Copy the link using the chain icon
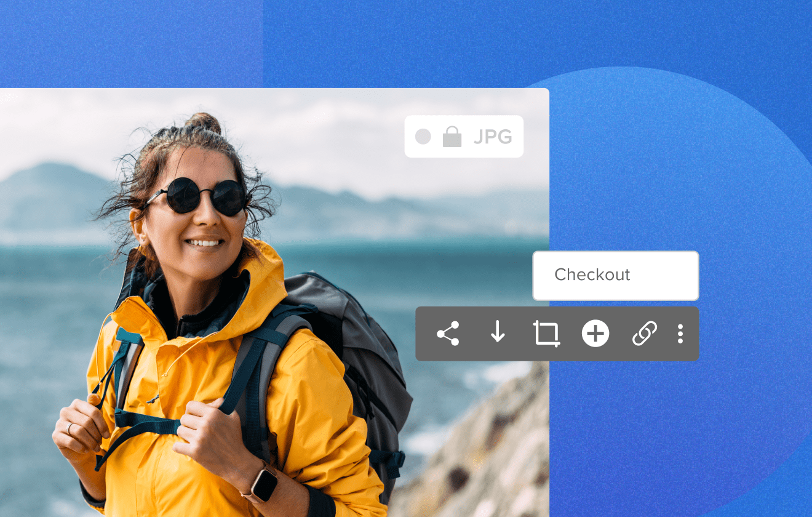 coord(644,334)
